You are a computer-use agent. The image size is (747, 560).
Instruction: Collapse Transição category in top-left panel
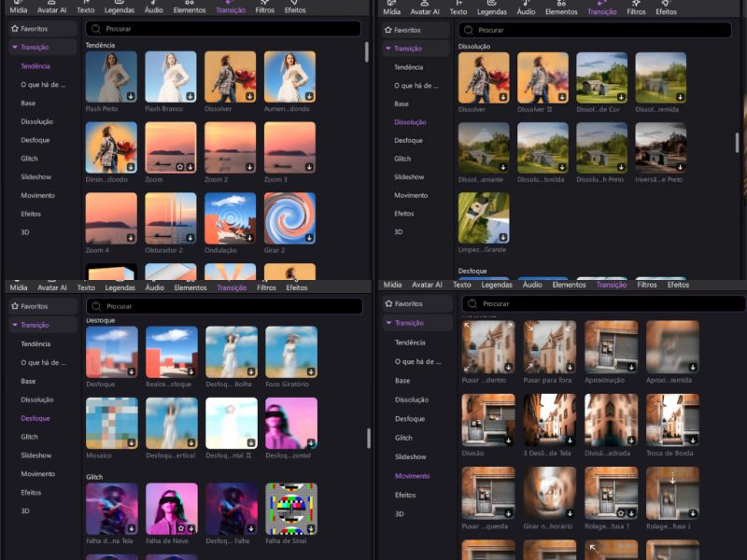[x=15, y=47]
